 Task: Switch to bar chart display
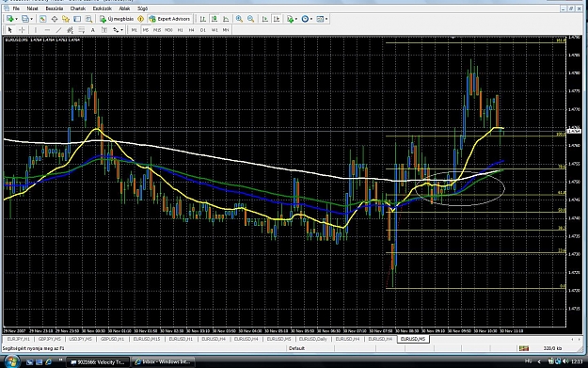pos(203,19)
